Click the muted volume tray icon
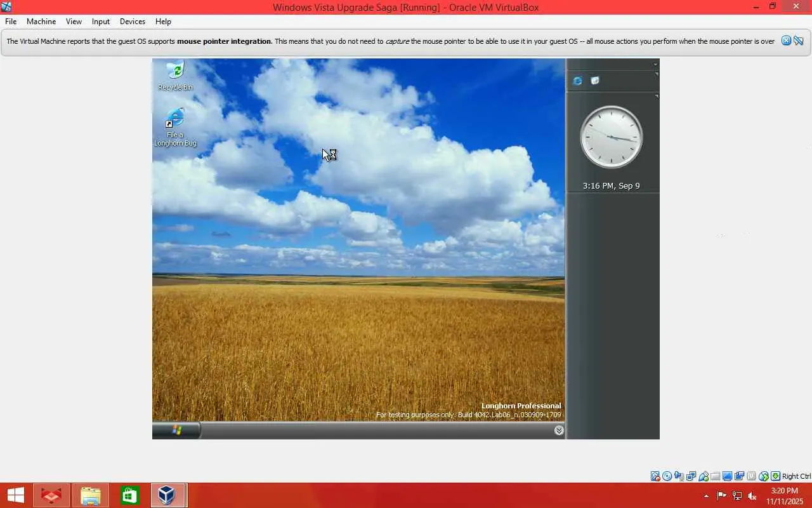This screenshot has width=812, height=508. (752, 496)
